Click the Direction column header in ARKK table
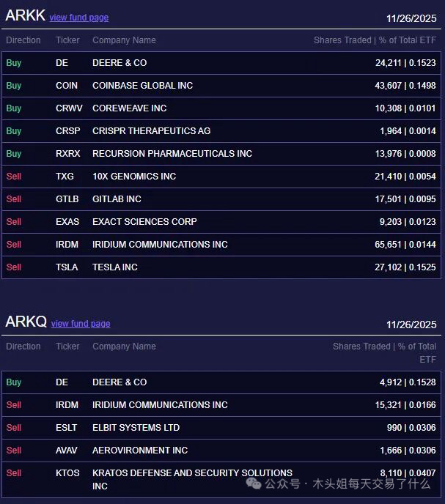The height and width of the screenshot is (504, 445). point(23,40)
